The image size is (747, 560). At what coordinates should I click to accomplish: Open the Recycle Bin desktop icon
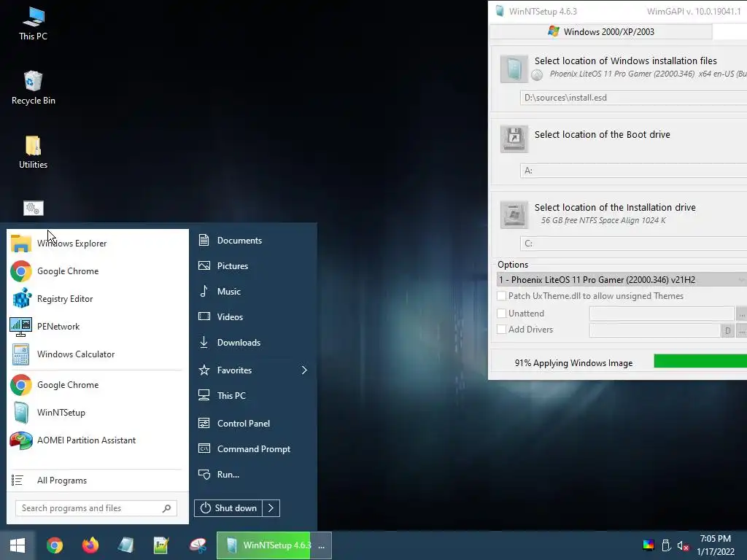click(x=33, y=88)
